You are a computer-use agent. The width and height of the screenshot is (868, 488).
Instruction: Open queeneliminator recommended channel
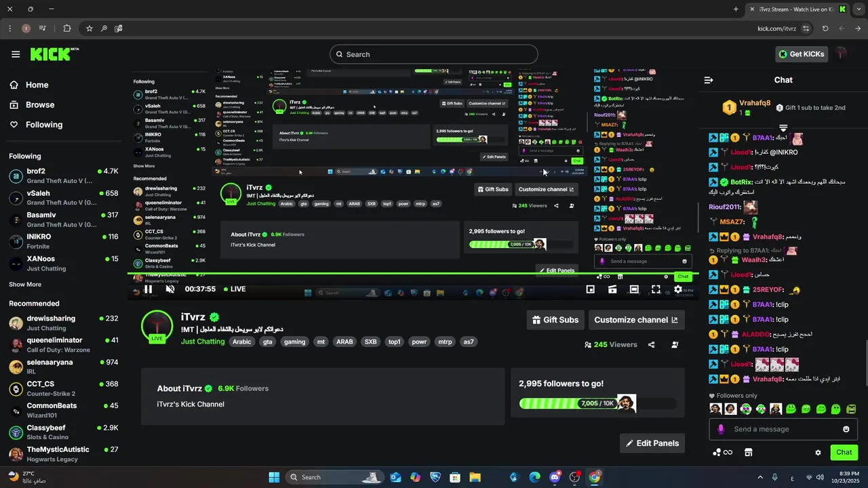coord(64,345)
